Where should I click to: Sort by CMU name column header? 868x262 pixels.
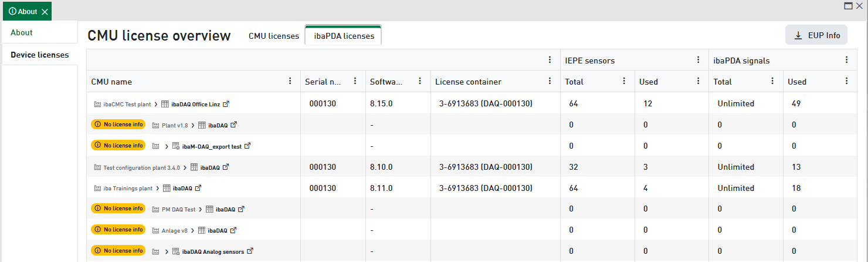(x=111, y=82)
